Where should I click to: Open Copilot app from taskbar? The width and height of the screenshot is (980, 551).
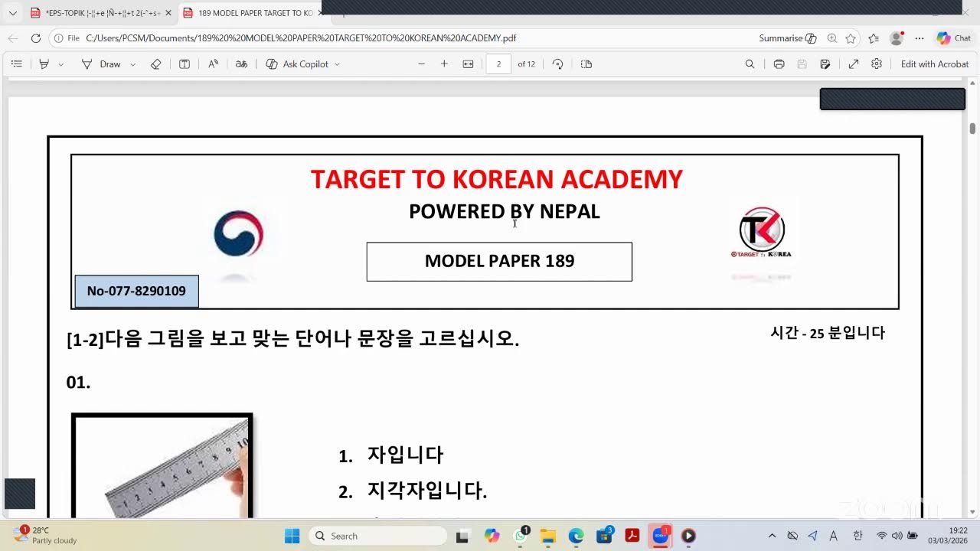click(x=492, y=536)
